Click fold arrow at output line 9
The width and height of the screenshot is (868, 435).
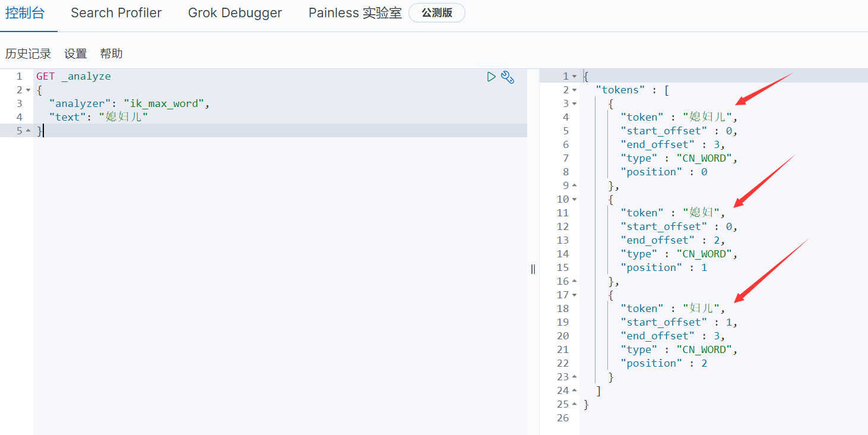click(574, 185)
